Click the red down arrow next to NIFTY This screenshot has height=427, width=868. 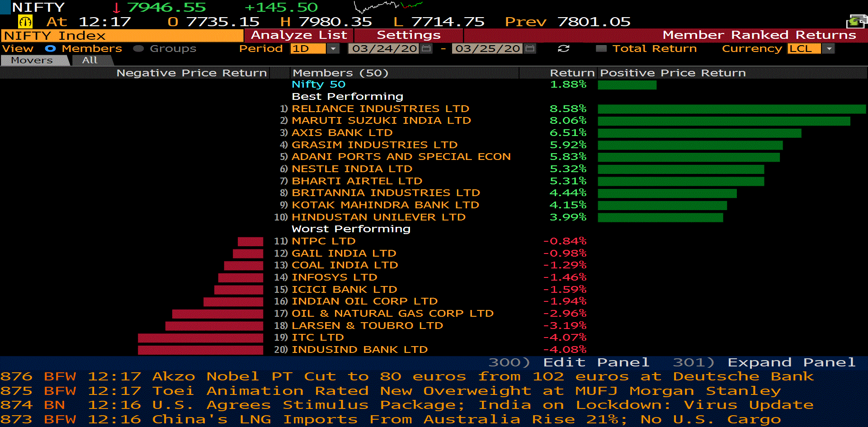point(117,8)
